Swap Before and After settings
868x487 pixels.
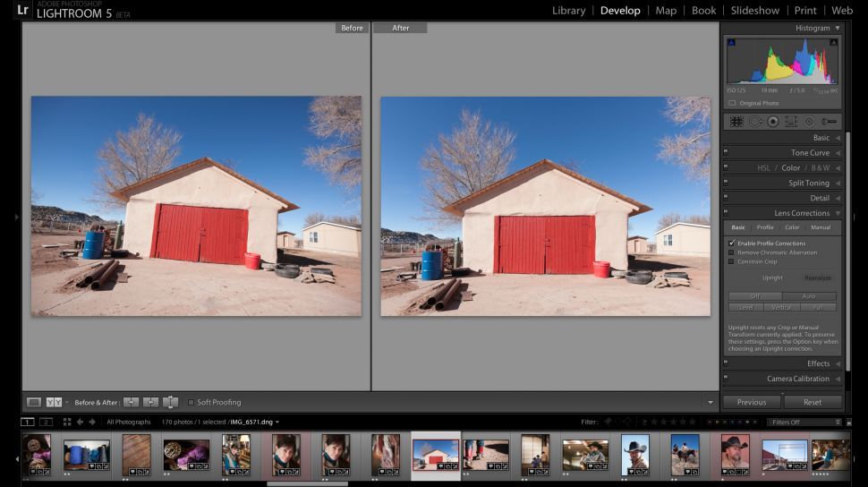pyautogui.click(x=171, y=402)
